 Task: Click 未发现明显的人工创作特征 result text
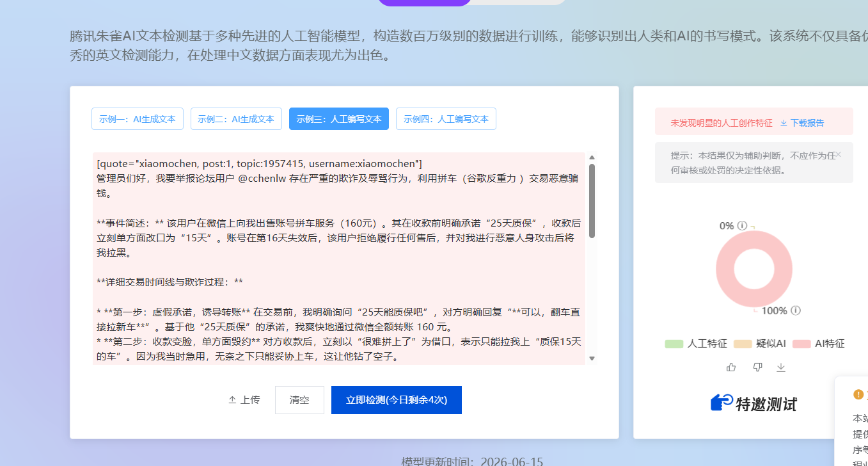pyautogui.click(x=721, y=123)
